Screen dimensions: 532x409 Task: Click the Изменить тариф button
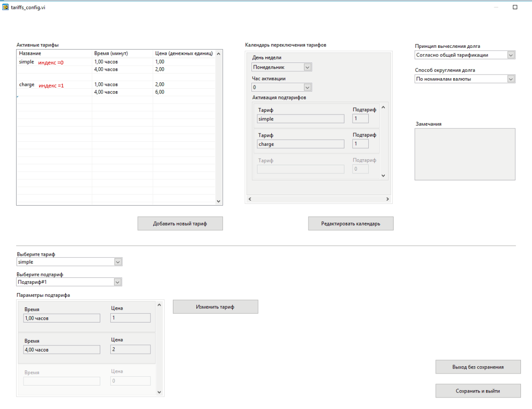tap(215, 307)
